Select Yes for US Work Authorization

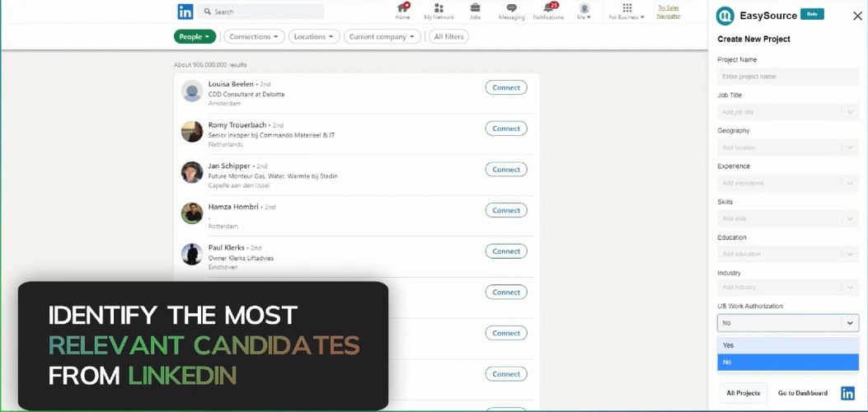788,345
